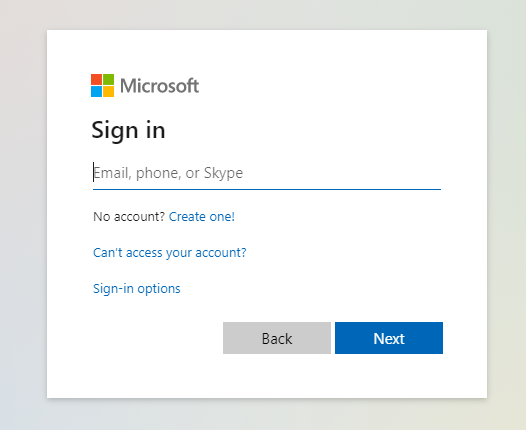526x430 pixels.
Task: Click the Microsoft wordmark text
Action: pyautogui.click(x=159, y=86)
